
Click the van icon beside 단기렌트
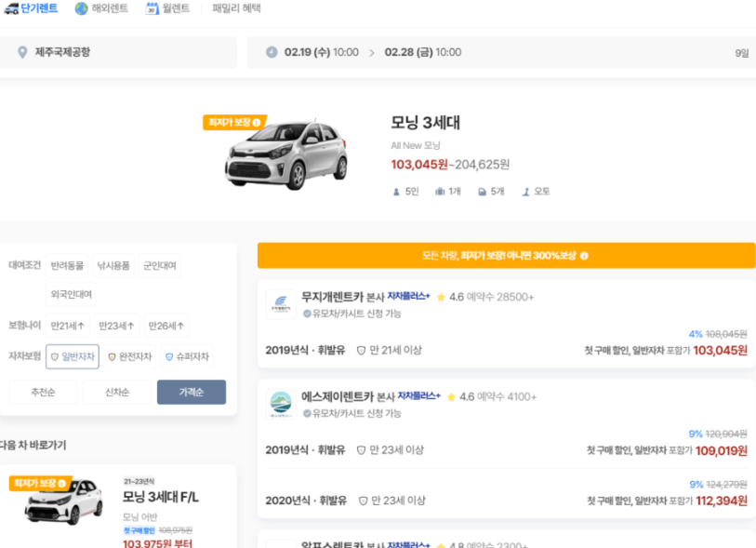pyautogui.click(x=11, y=8)
